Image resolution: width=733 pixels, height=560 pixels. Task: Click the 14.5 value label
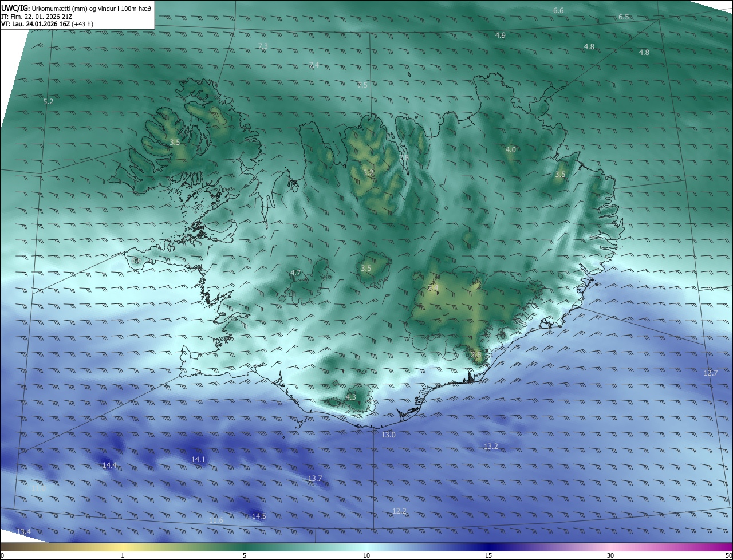tap(259, 516)
